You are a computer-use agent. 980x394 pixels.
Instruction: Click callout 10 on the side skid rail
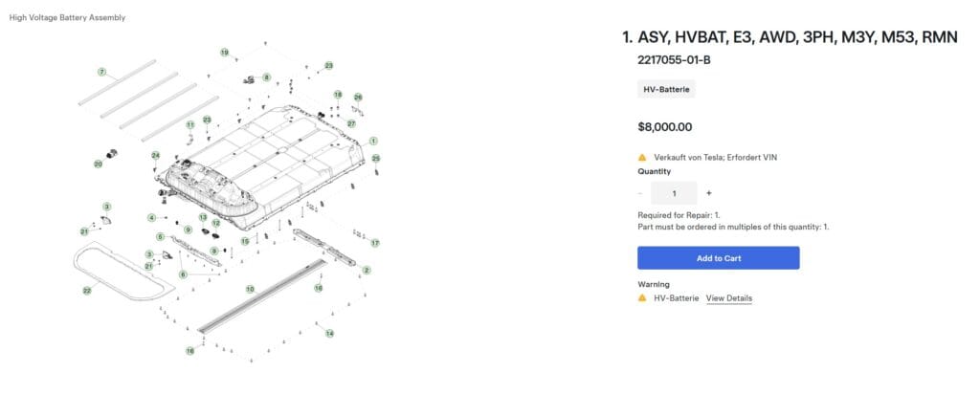coord(250,289)
